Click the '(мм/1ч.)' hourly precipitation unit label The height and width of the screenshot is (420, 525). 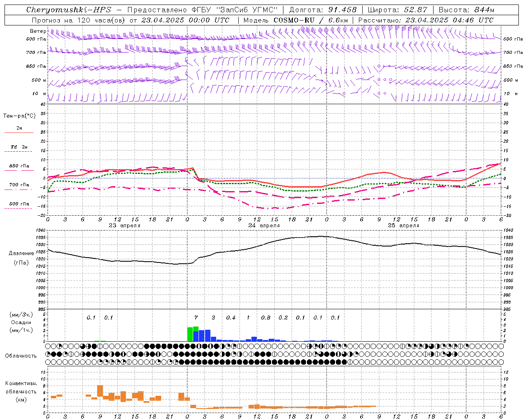(21, 330)
